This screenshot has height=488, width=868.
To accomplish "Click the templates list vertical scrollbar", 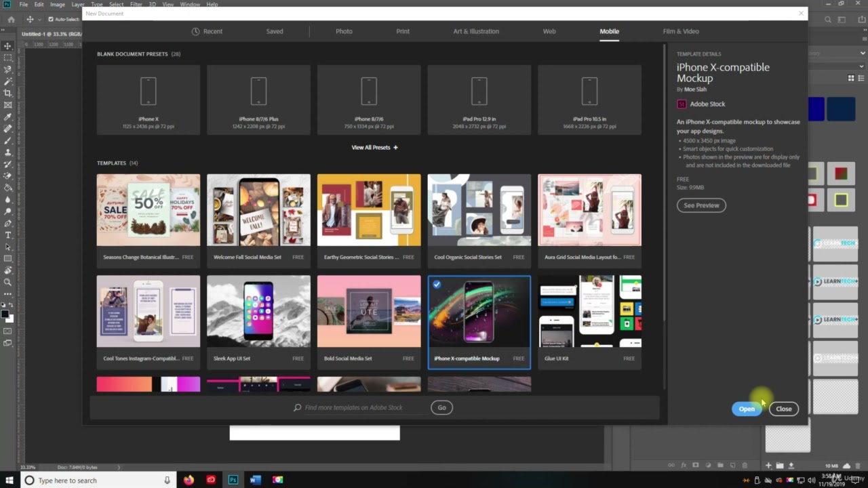I will pyautogui.click(x=664, y=217).
